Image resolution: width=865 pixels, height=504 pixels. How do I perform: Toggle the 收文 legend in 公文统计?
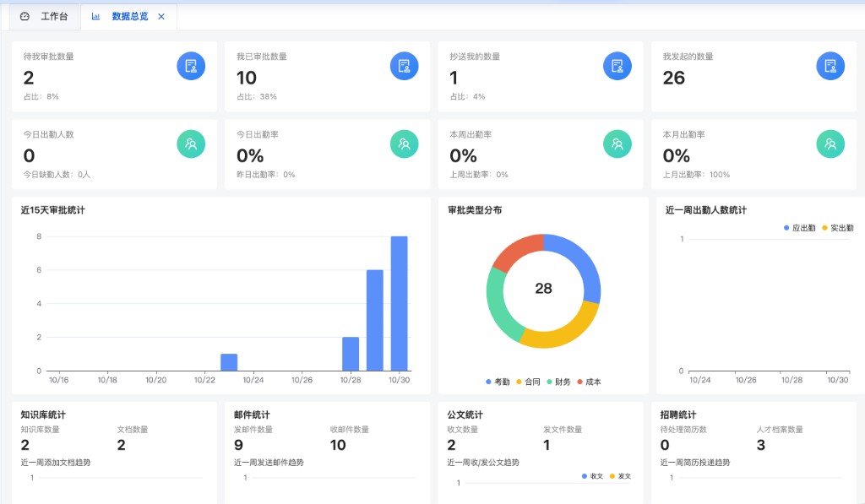tap(592, 476)
